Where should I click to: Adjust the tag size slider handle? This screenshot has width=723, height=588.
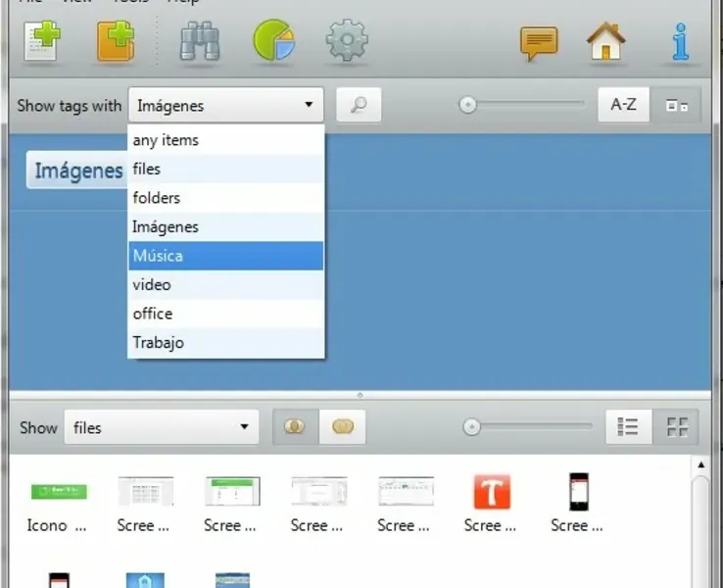[467, 105]
